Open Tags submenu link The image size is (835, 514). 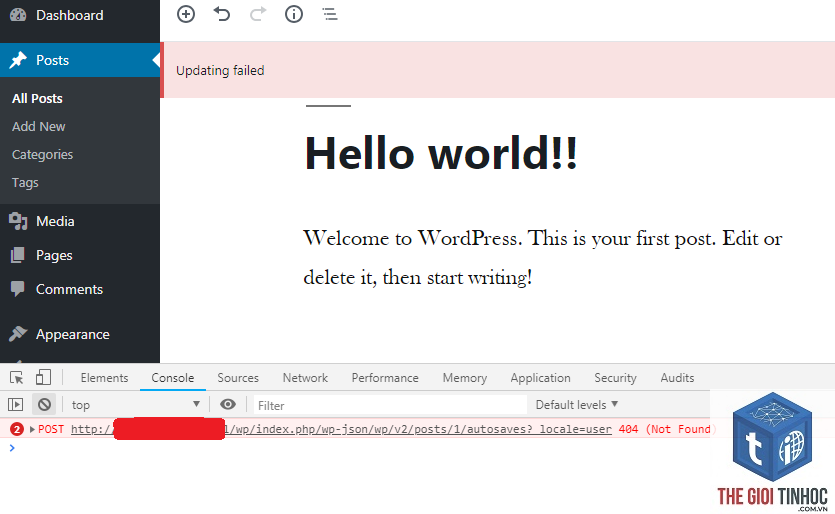coord(25,183)
